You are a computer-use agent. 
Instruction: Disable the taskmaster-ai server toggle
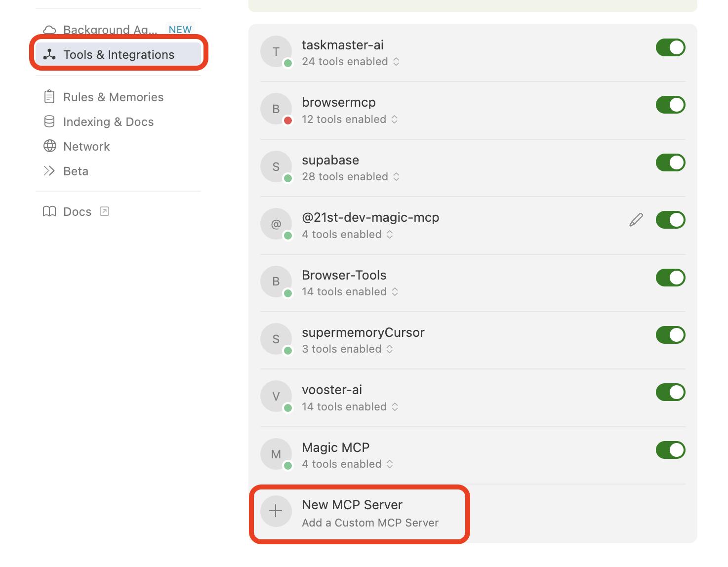click(x=670, y=47)
